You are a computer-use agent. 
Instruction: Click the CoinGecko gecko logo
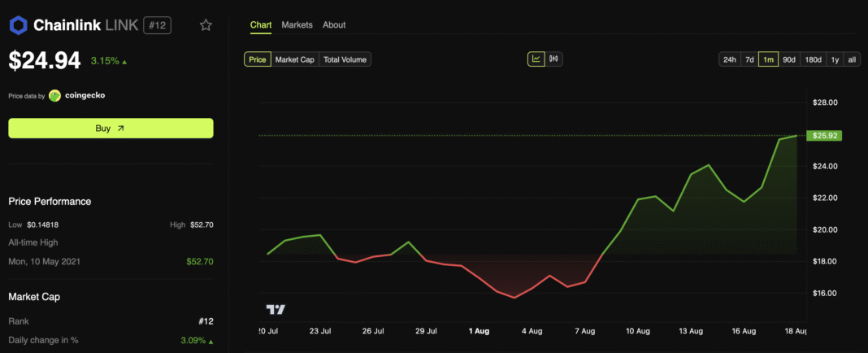coord(54,95)
